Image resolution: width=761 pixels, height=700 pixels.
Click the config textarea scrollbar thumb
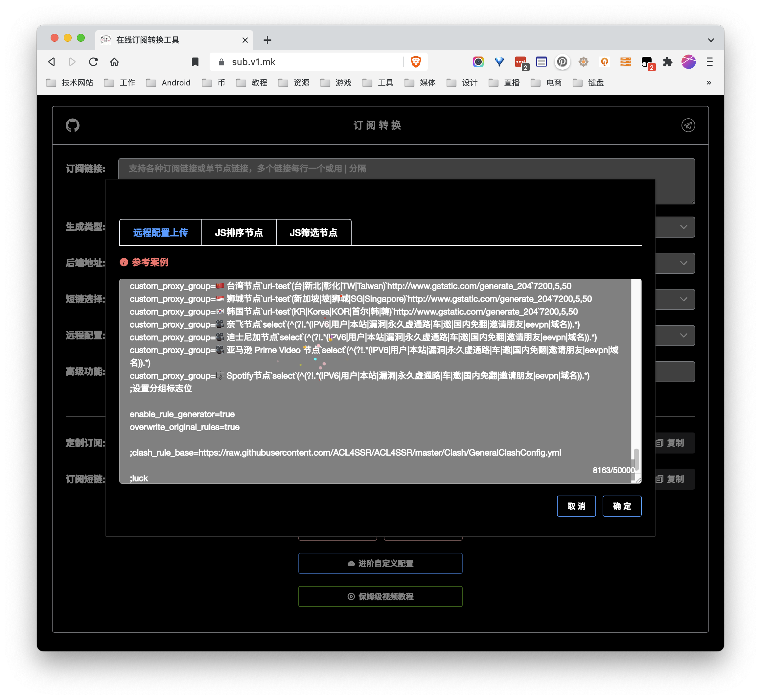pyautogui.click(x=636, y=459)
